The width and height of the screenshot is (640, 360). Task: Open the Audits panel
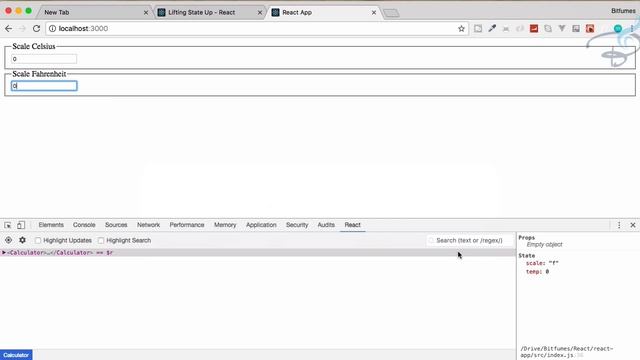[x=326, y=225]
